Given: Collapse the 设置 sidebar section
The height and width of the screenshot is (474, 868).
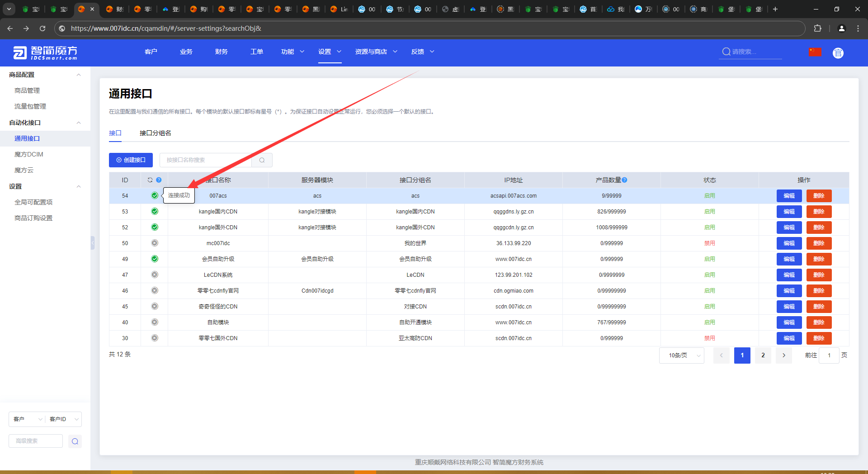Looking at the screenshot, I should [x=79, y=186].
